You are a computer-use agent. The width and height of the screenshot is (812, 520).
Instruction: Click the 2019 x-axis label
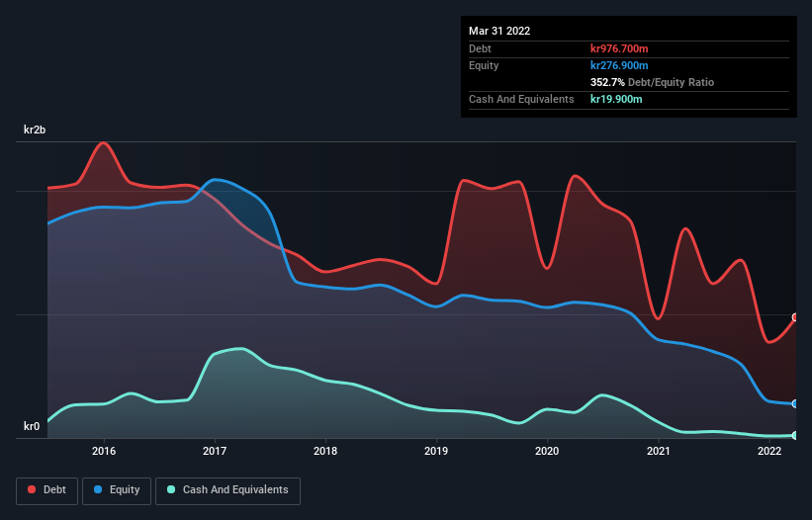436,451
